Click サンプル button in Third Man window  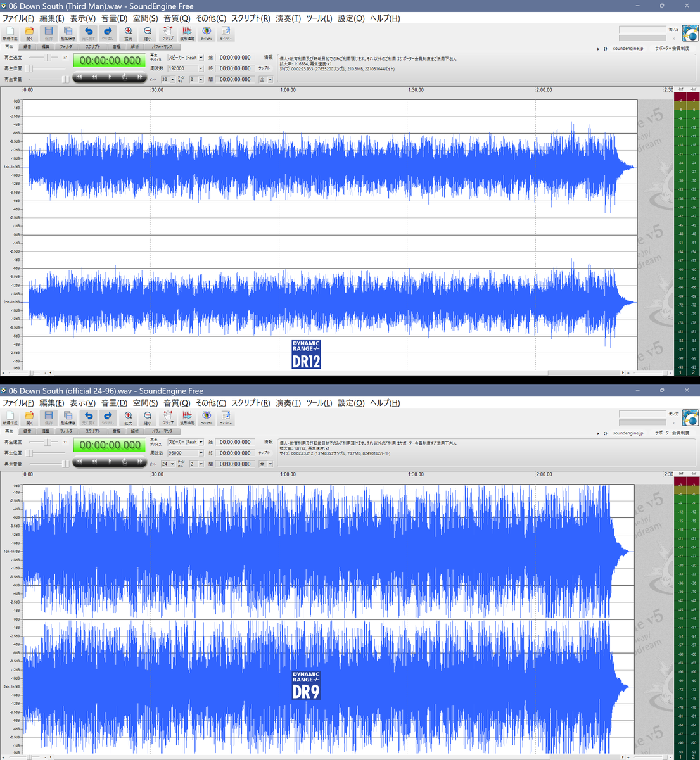264,68
